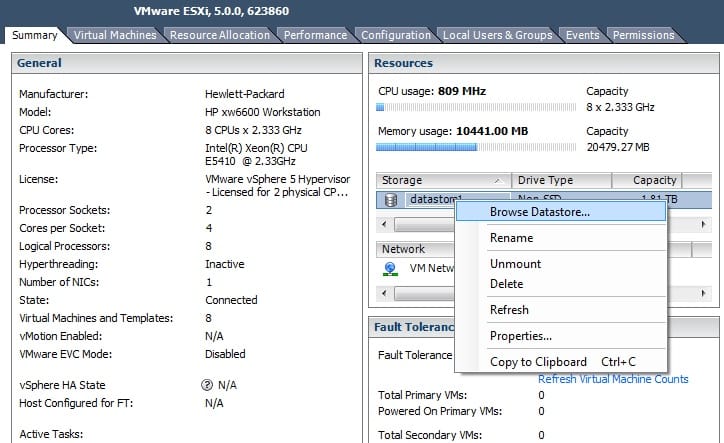This screenshot has height=443, width=724.
Task: Click the Network column header
Action: 416,249
